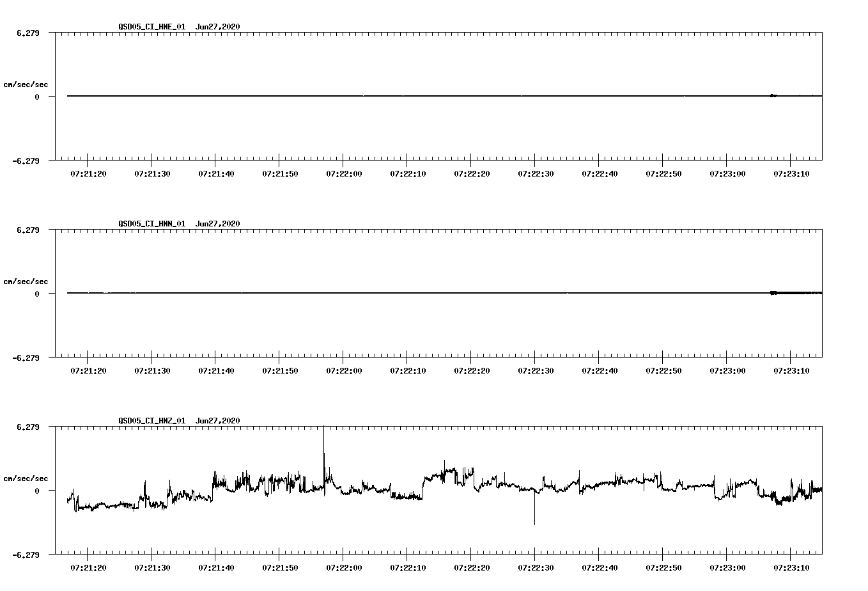Click 07:21:20 time label under HNE plot
Image resolution: width=868 pixels, height=591 pixels.
(88, 173)
